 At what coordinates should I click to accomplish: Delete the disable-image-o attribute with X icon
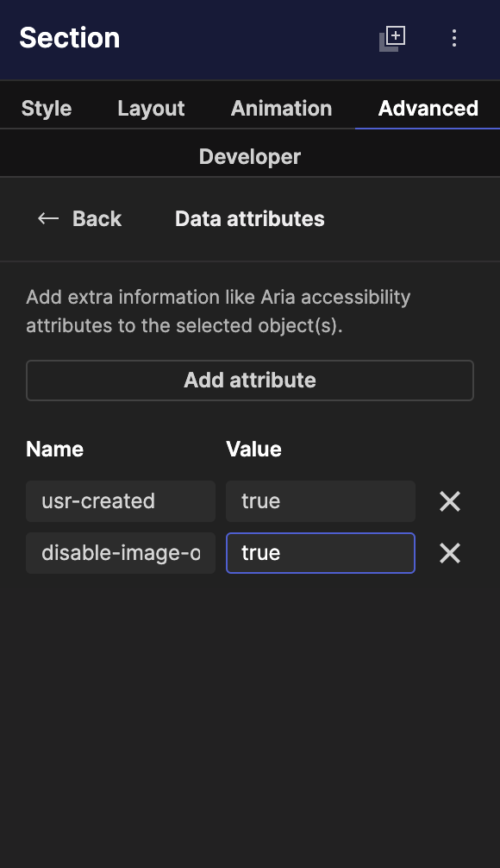click(x=449, y=553)
